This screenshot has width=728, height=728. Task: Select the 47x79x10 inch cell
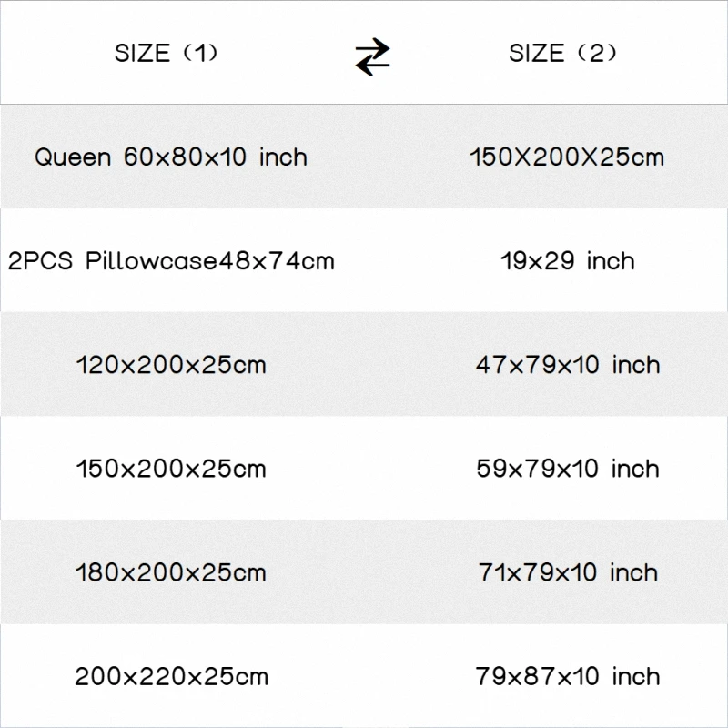click(567, 366)
